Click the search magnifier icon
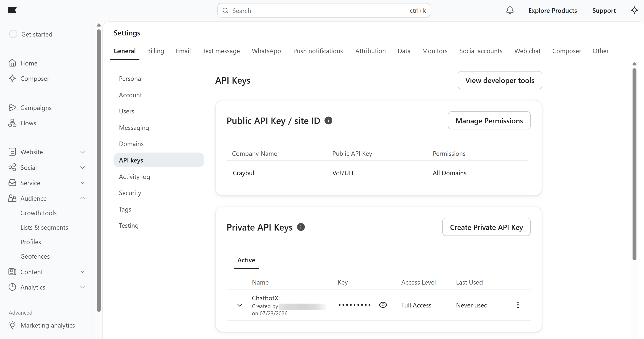This screenshot has width=644, height=339. click(225, 11)
